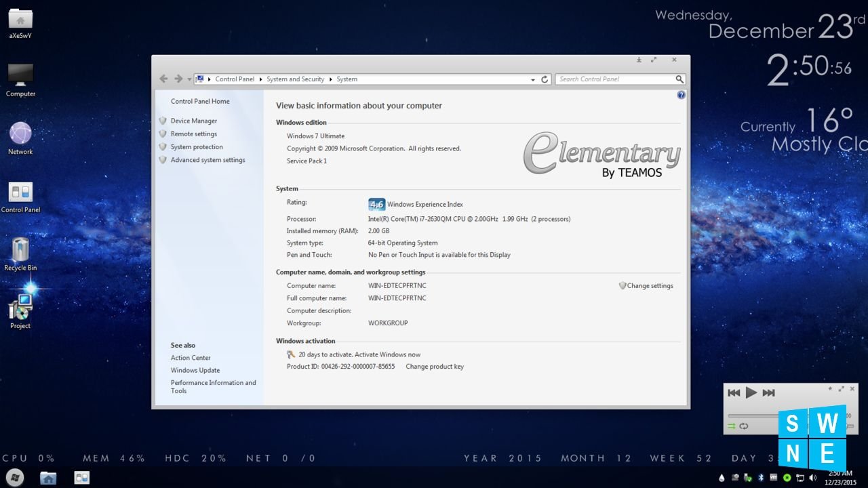Click the Bluetooth tray icon

pyautogui.click(x=760, y=478)
